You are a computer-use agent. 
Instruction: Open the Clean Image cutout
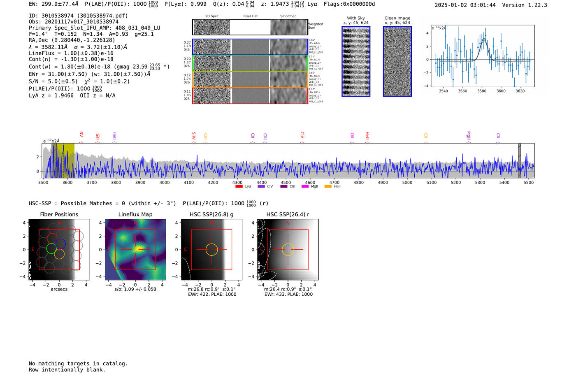coord(397,61)
